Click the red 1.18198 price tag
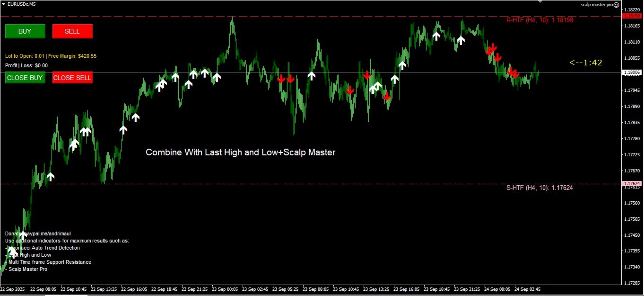Image resolution: width=644 pixels, height=296 pixels. click(x=632, y=16)
